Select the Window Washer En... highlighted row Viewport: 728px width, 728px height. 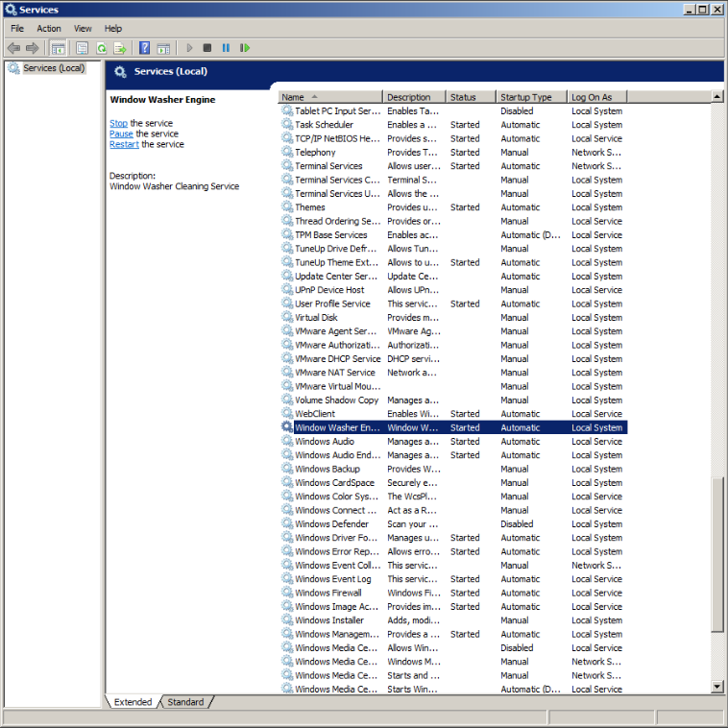pyautogui.click(x=453, y=427)
